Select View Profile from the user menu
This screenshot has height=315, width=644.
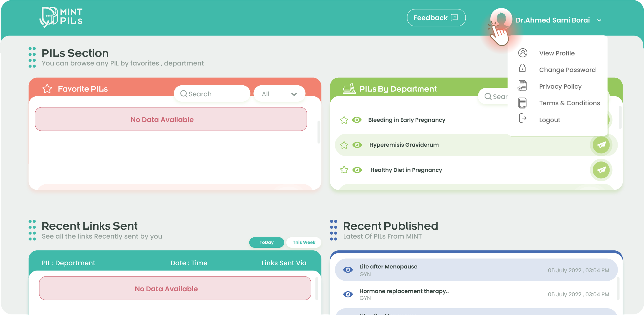click(557, 53)
